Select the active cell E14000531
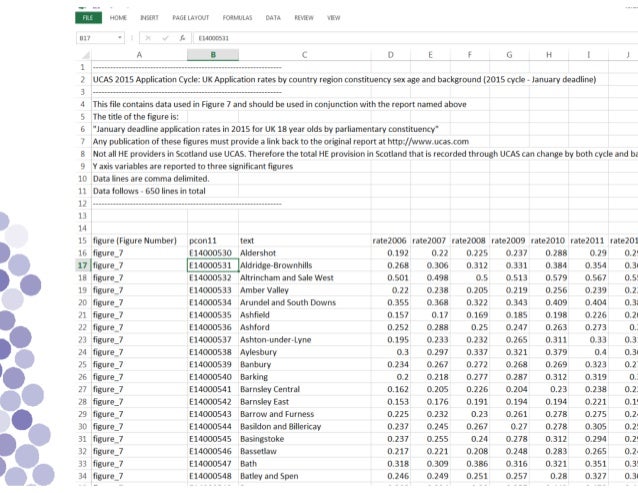The width and height of the screenshot is (638, 493). 213,266
